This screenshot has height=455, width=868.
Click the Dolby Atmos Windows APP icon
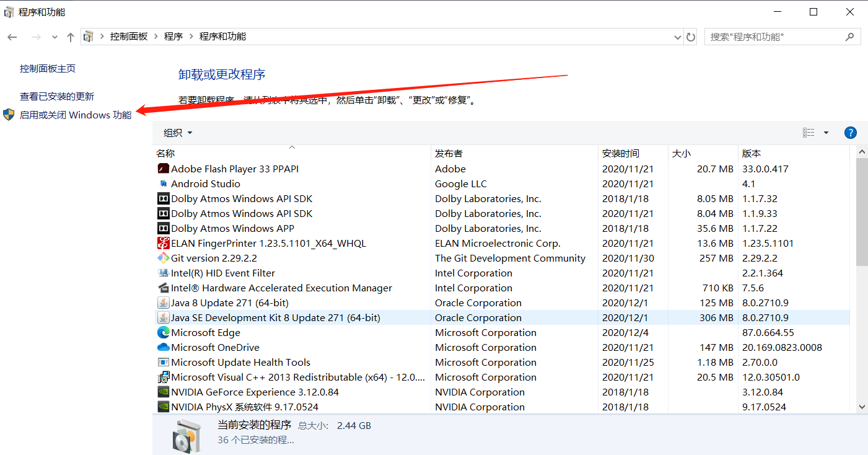pos(163,228)
